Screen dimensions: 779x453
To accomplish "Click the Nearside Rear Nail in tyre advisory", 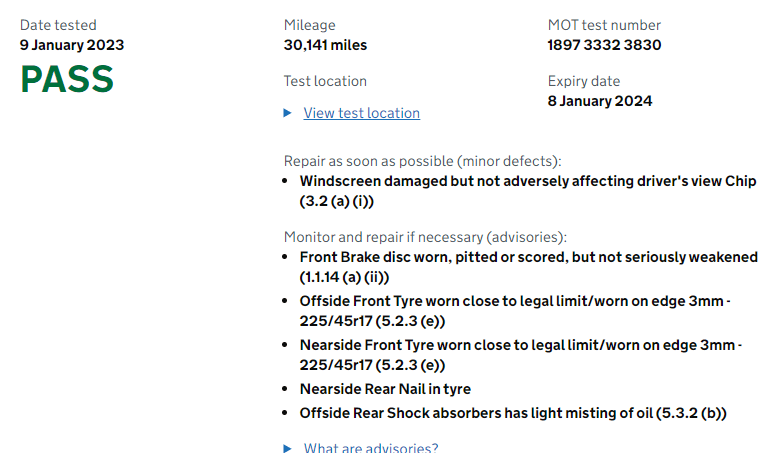I will (385, 389).
